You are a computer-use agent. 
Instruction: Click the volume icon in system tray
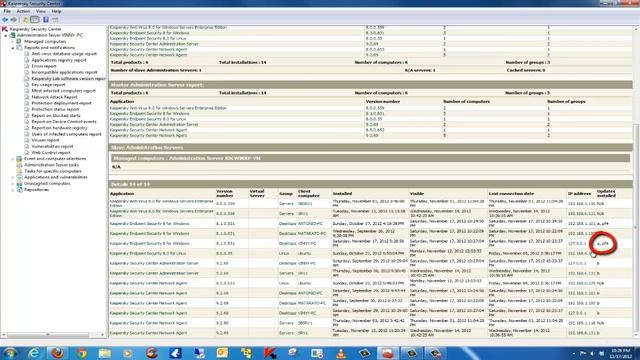(x=592, y=353)
